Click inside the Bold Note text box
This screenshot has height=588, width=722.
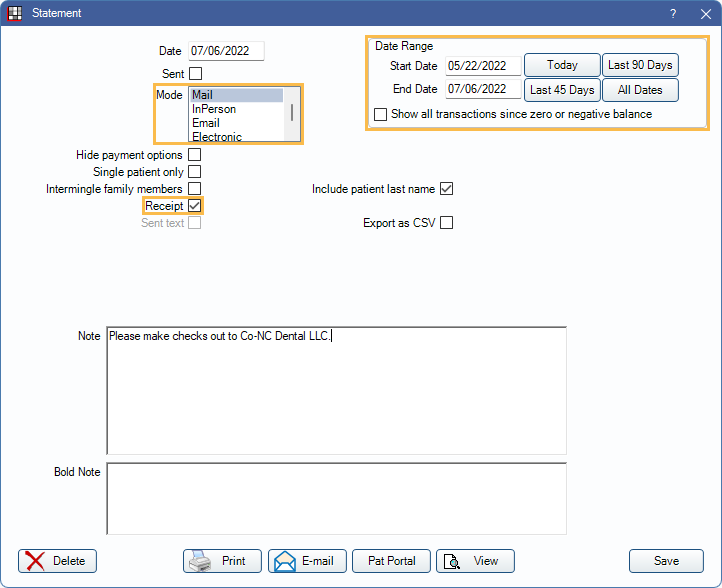tap(336, 498)
